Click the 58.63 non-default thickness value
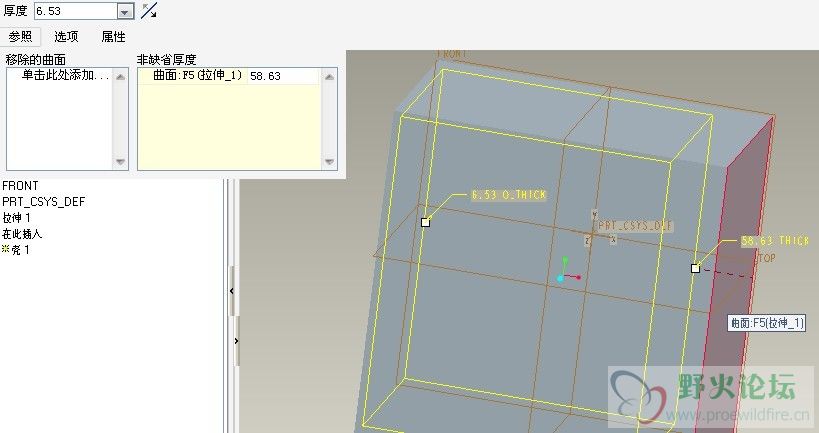The width and height of the screenshot is (819, 433). tap(265, 76)
